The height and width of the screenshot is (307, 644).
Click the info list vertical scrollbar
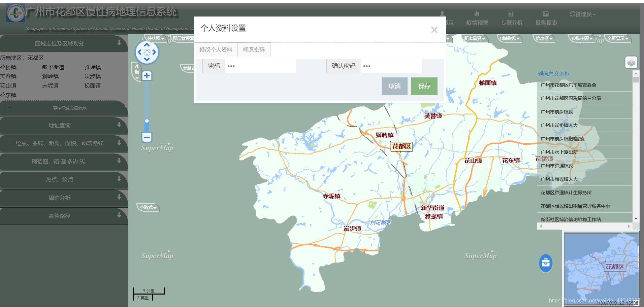pos(636,146)
